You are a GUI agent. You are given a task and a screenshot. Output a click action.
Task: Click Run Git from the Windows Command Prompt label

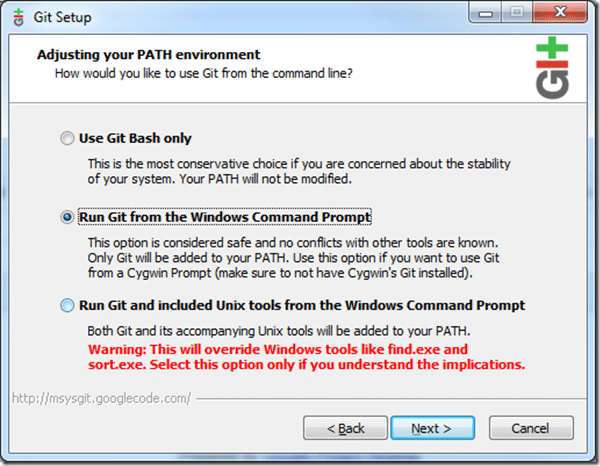225,217
